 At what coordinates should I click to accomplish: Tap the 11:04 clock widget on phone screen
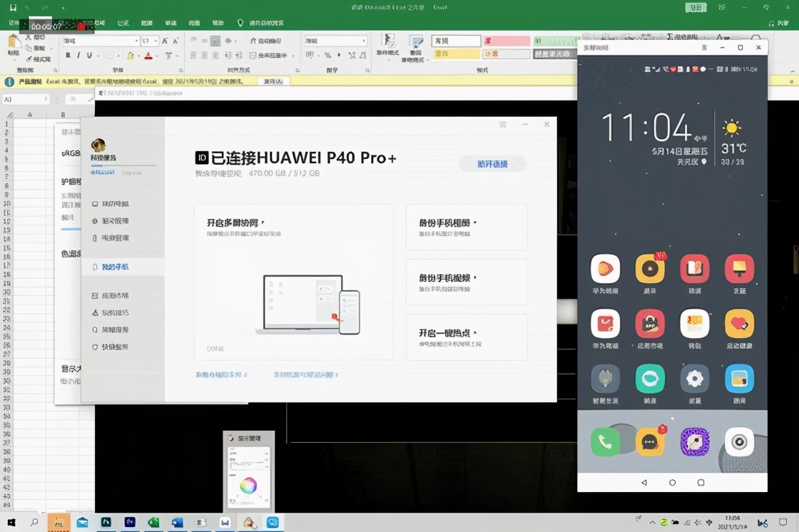[646, 128]
